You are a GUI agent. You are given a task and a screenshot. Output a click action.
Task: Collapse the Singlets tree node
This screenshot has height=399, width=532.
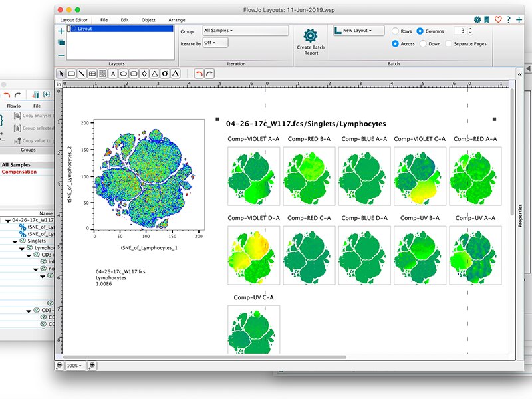click(x=15, y=241)
